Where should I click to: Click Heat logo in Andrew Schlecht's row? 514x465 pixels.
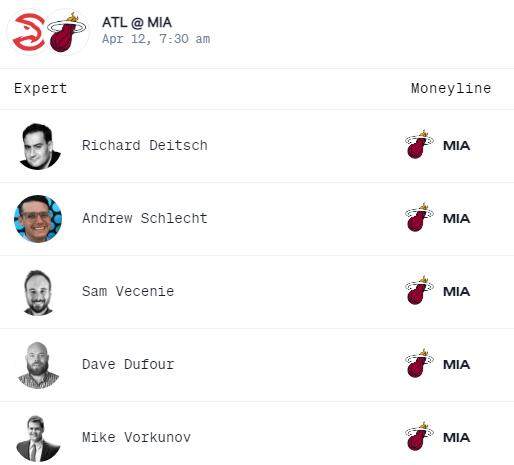point(419,217)
